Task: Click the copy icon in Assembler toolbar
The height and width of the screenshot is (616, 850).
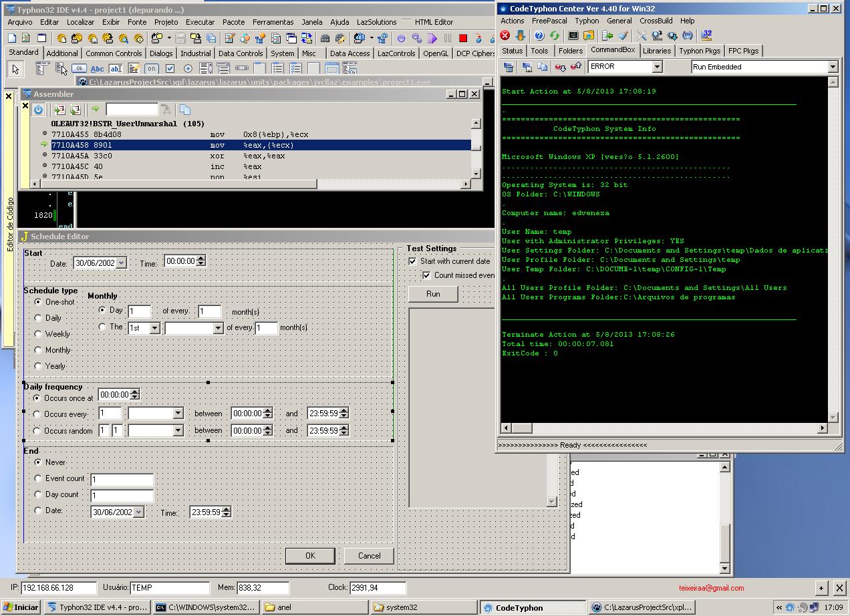Action: (x=185, y=110)
